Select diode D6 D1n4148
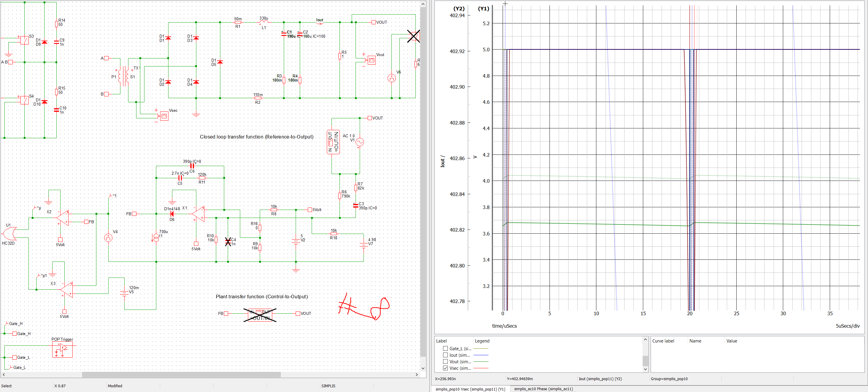The height and width of the screenshot is (392, 868). click(x=172, y=214)
